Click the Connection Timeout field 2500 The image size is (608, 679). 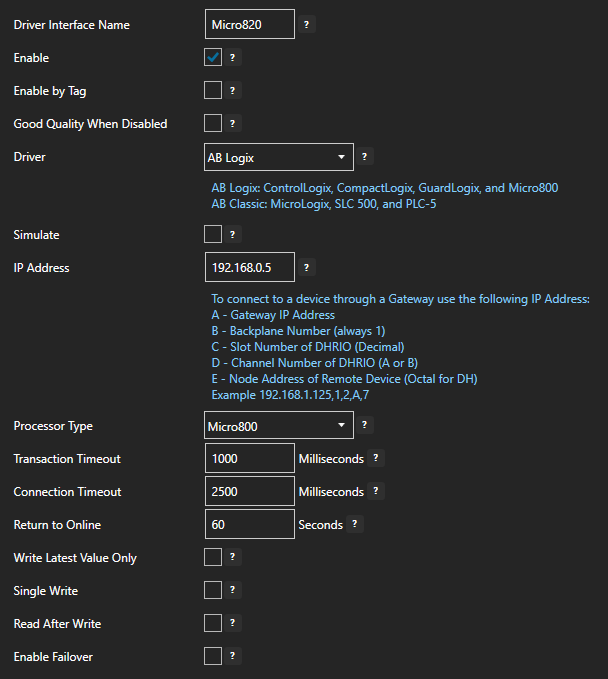pos(250,491)
